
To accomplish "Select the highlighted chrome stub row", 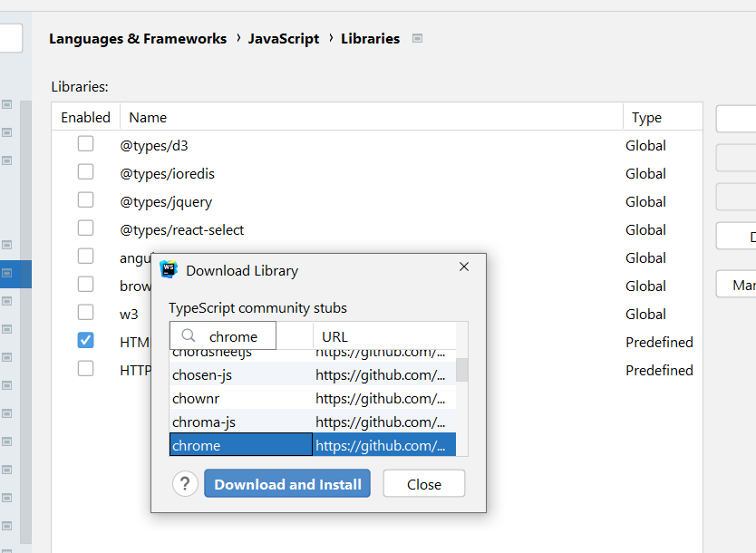I will point(313,444).
